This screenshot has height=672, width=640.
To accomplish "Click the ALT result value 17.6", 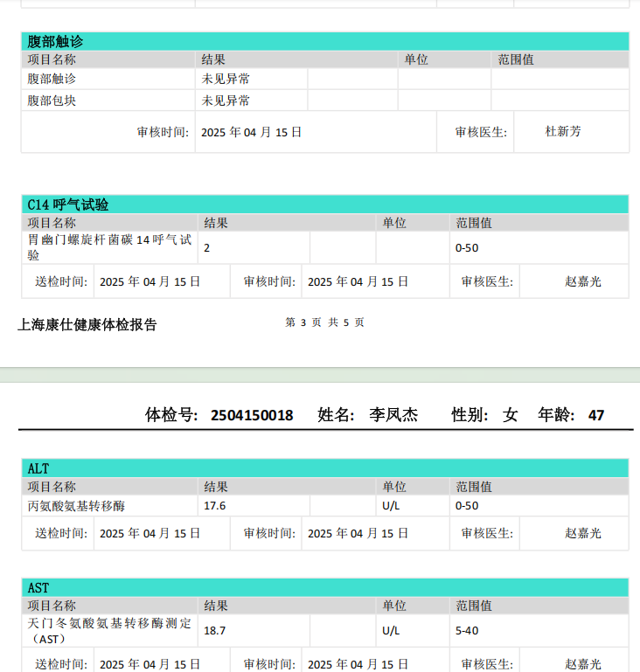I will tap(215, 506).
